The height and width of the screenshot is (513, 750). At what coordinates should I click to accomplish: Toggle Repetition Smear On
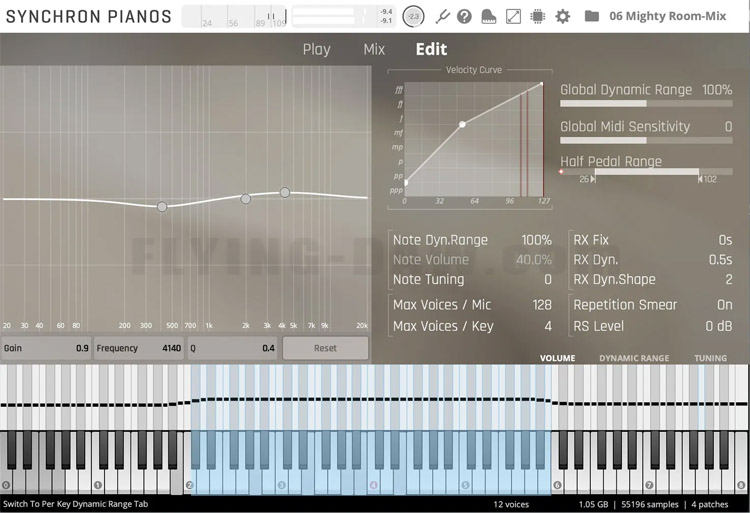[725, 305]
